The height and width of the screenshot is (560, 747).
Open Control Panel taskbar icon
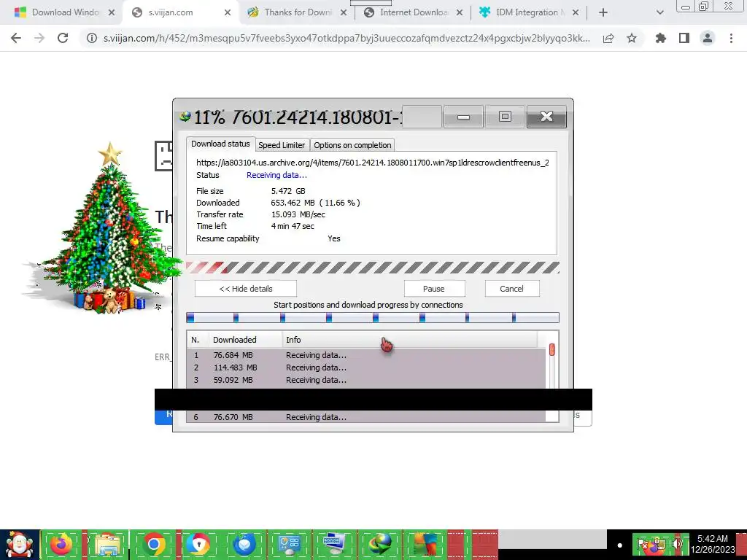pos(289,545)
